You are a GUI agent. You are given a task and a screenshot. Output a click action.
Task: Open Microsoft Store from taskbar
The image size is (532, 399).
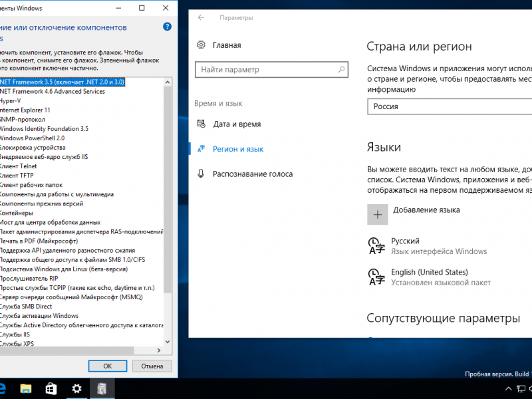tap(51, 388)
